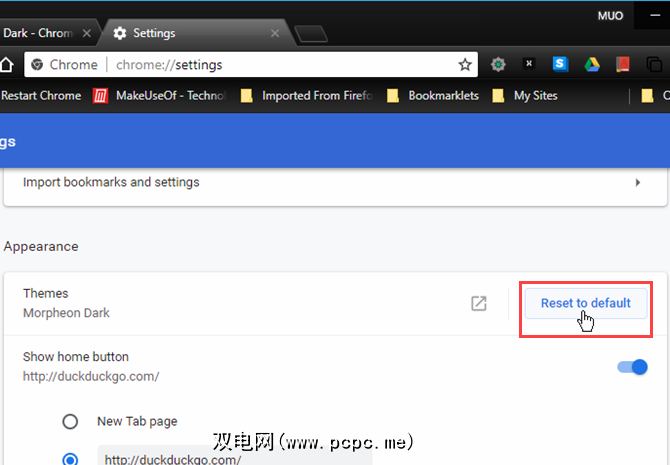
Task: Open the My Sites bookmarks folder
Action: [525, 96]
